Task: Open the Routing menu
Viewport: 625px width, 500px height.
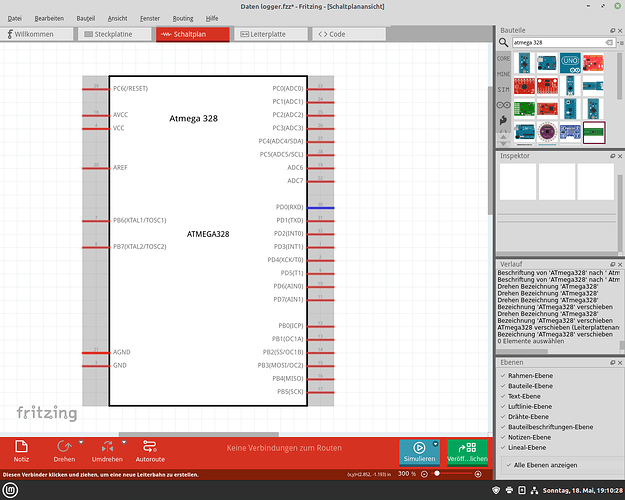Action: click(183, 18)
